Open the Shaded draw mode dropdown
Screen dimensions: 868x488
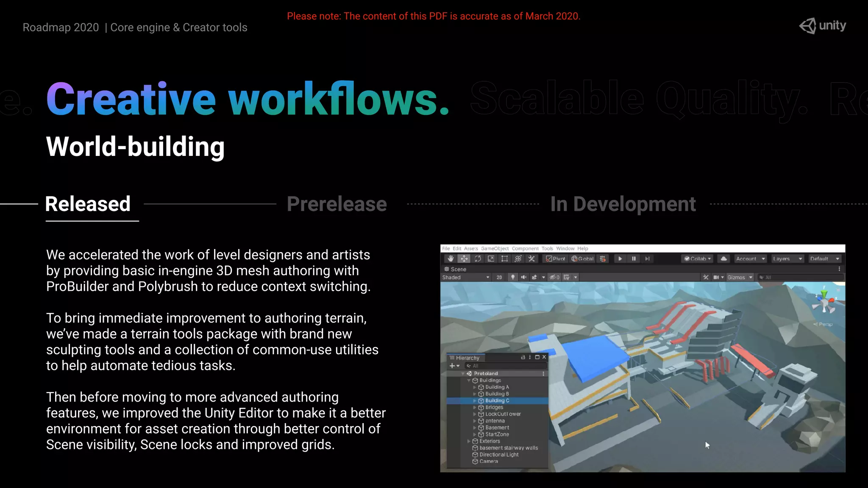pos(466,277)
